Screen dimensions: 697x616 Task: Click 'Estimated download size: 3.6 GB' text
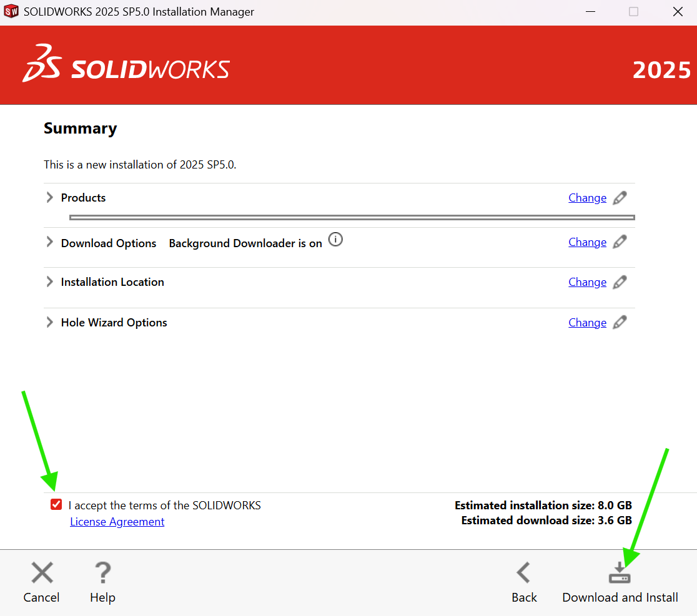[x=546, y=521]
